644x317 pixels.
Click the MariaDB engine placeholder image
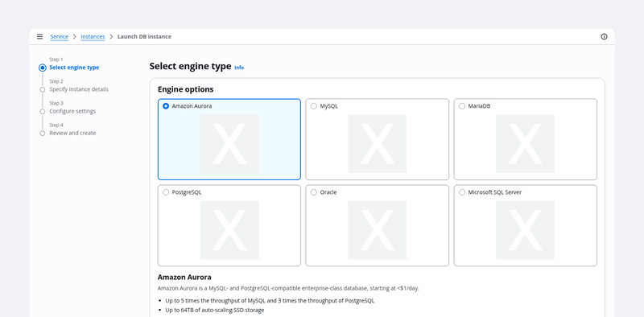[526, 144]
